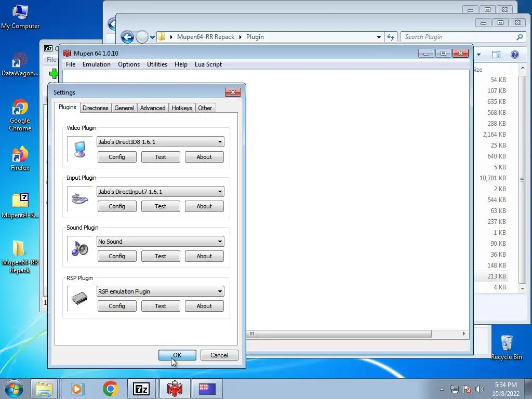
Task: Click Test for Video Plugin
Action: point(161,157)
